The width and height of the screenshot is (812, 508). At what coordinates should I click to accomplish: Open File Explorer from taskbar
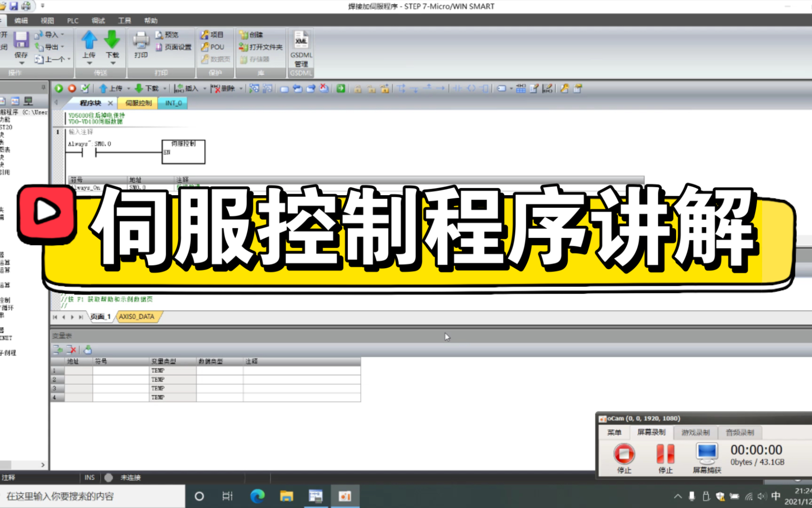tap(286, 496)
